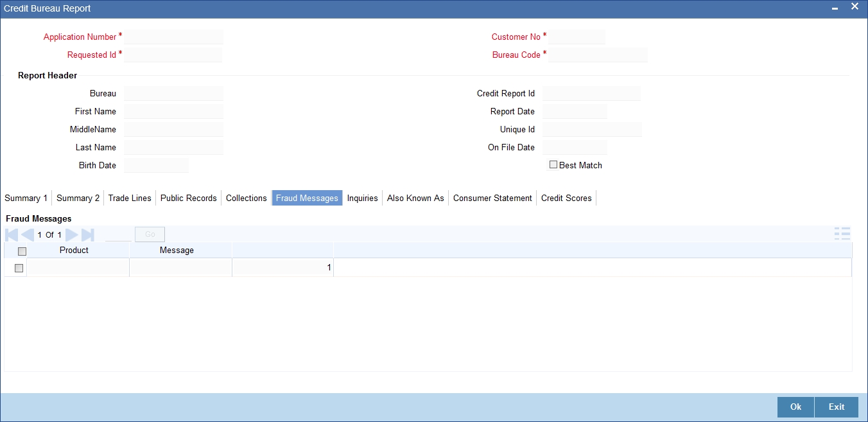Image resolution: width=868 pixels, height=422 pixels.
Task: Click the Message column header
Action: tap(177, 250)
